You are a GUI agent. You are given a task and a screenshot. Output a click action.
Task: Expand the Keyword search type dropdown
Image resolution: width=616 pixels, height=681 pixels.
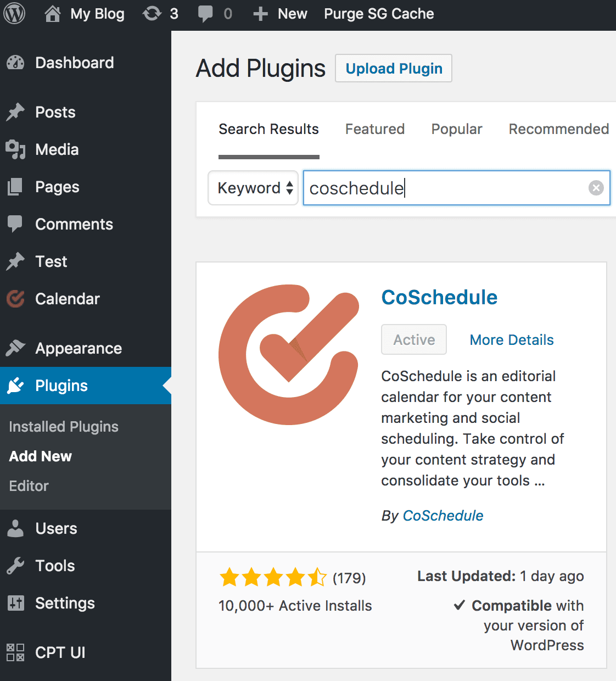tap(253, 188)
